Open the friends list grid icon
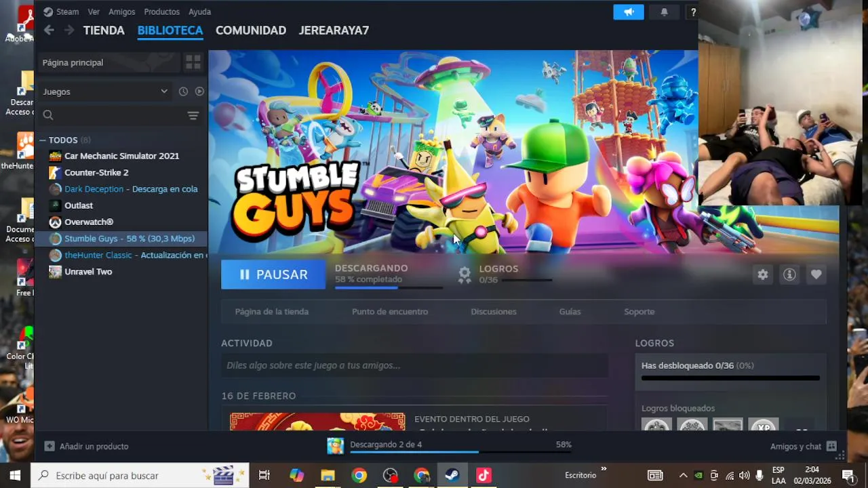The image size is (868, 488). 832,447
